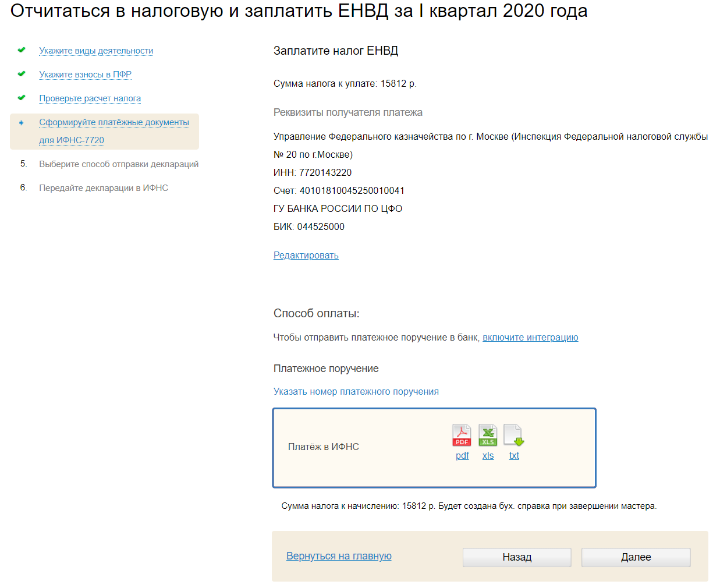
Task: Click 'включите интеграцию' link
Action: 530,337
